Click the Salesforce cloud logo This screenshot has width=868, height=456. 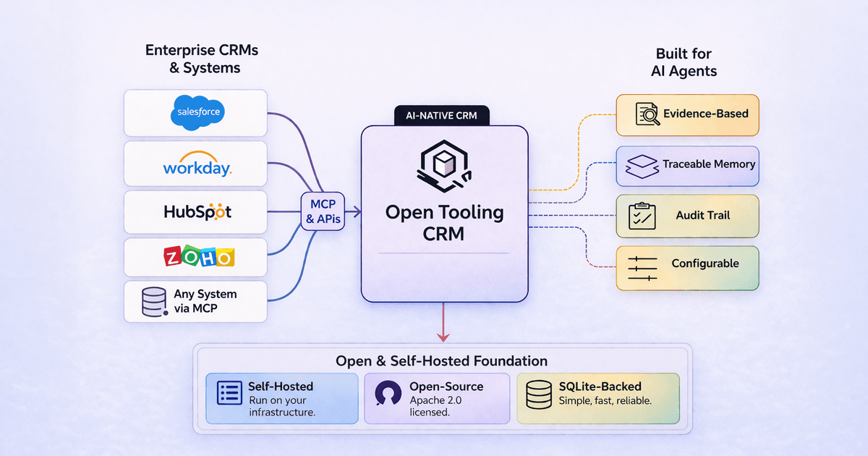coord(197,113)
